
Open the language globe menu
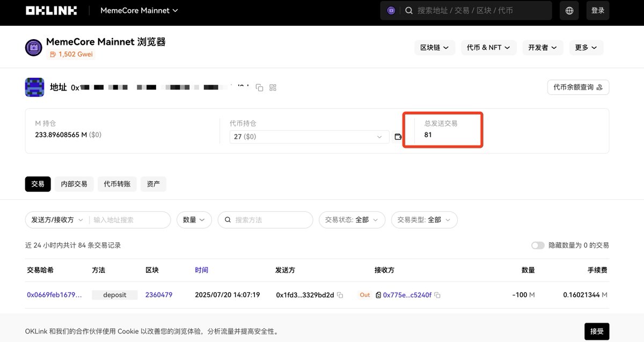(569, 11)
